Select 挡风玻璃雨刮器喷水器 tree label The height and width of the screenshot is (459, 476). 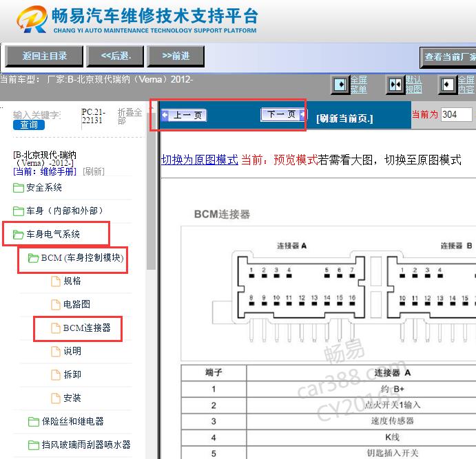[86, 445]
